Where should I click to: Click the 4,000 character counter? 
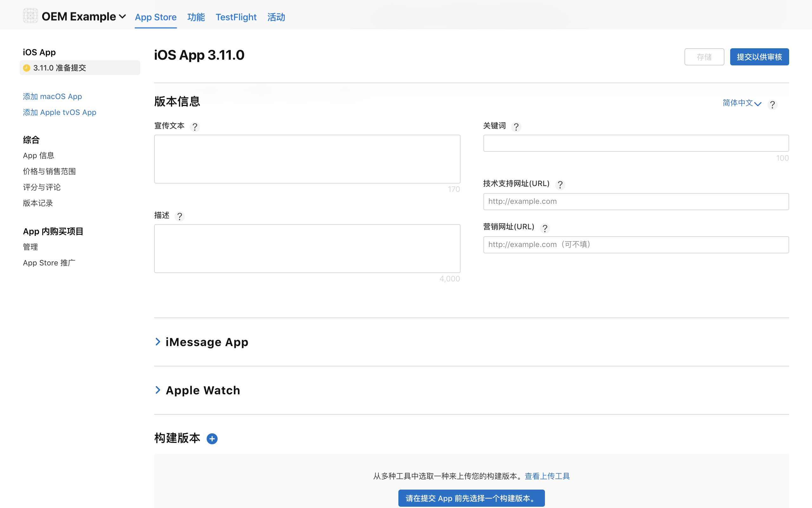(450, 279)
